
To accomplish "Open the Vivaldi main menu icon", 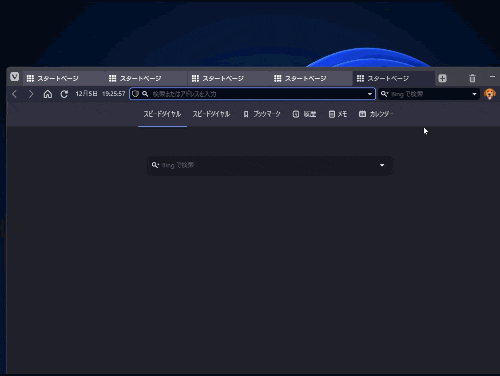I will pyautogui.click(x=14, y=77).
